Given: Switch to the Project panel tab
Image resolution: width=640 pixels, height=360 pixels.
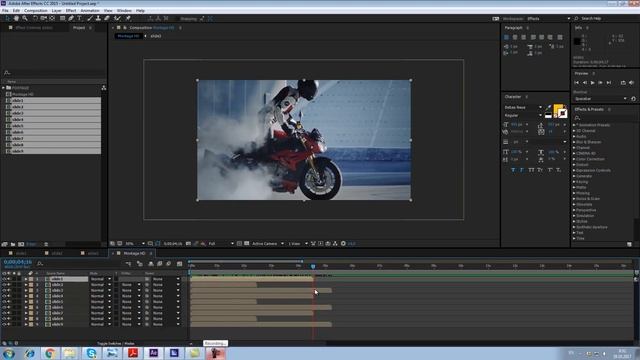Looking at the screenshot, I should pyautogui.click(x=79, y=28).
